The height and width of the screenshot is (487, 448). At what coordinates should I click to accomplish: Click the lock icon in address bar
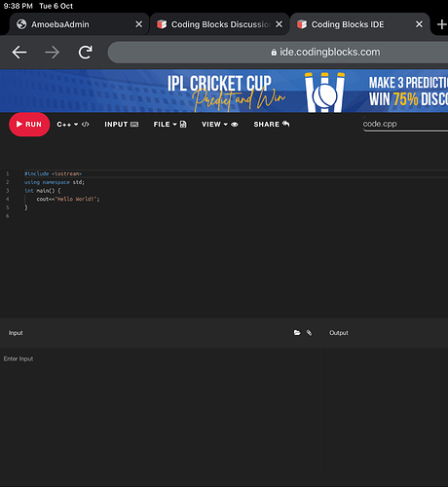(x=274, y=53)
